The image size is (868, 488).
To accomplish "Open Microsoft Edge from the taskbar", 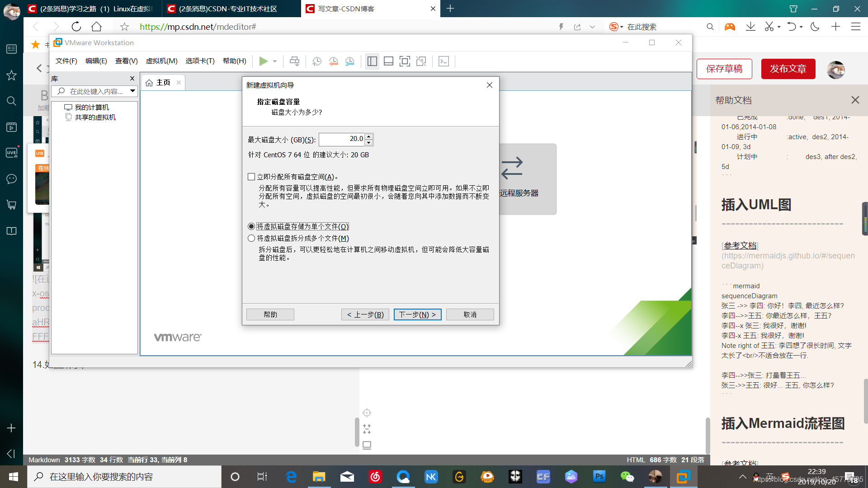I will (291, 476).
